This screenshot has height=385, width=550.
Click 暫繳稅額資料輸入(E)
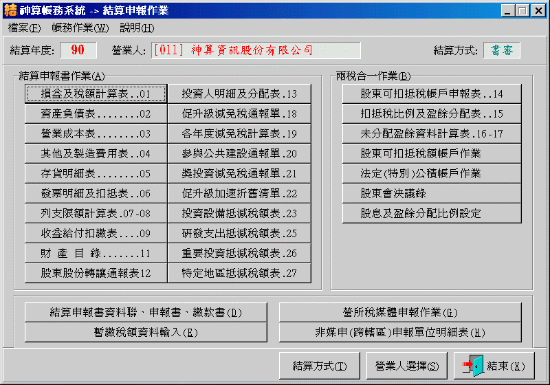tap(146, 332)
